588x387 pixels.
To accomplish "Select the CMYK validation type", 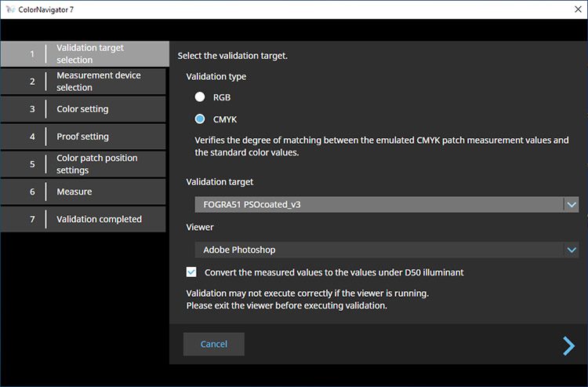I will coord(200,119).
